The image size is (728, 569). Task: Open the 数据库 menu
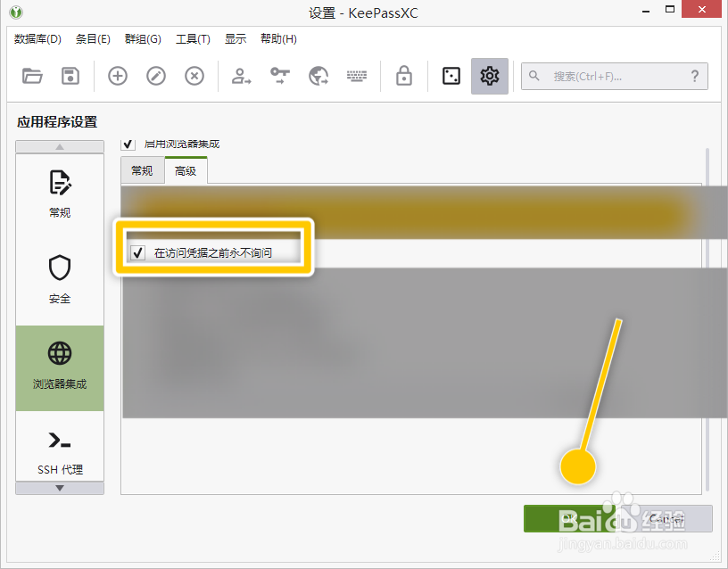[x=37, y=38]
